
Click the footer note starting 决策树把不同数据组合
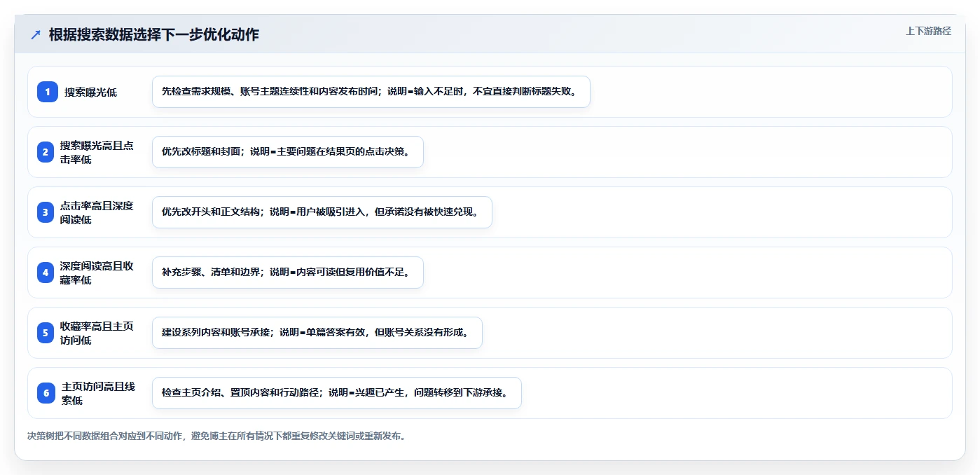coord(216,436)
